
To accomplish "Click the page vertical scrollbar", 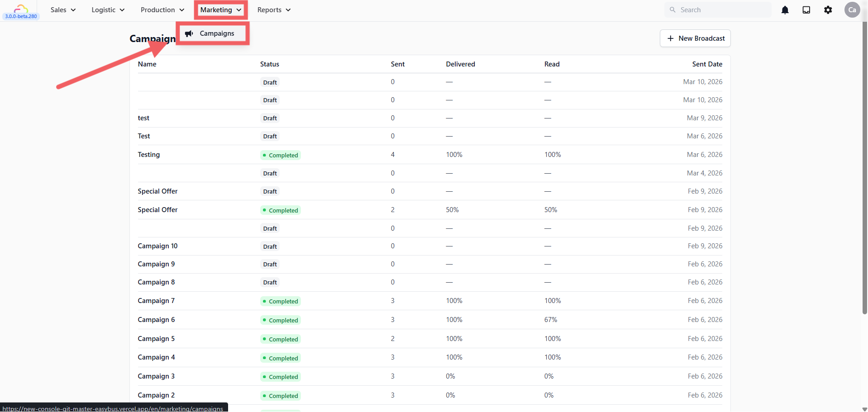I will click(865, 167).
